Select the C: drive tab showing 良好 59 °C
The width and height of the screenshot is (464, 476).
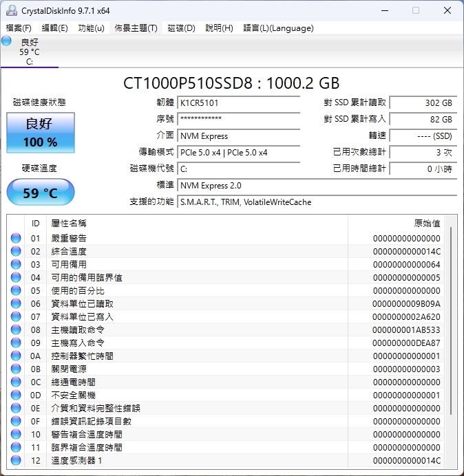coord(30,52)
